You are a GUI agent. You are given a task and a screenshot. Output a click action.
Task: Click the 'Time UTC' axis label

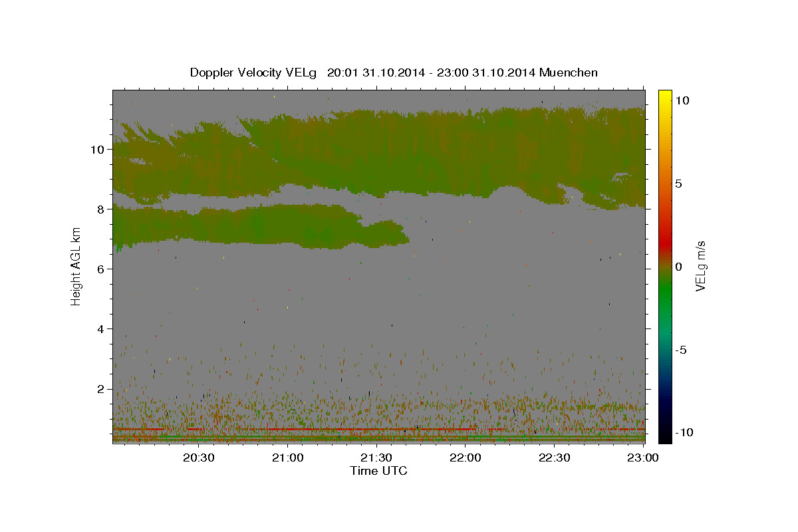(378, 471)
